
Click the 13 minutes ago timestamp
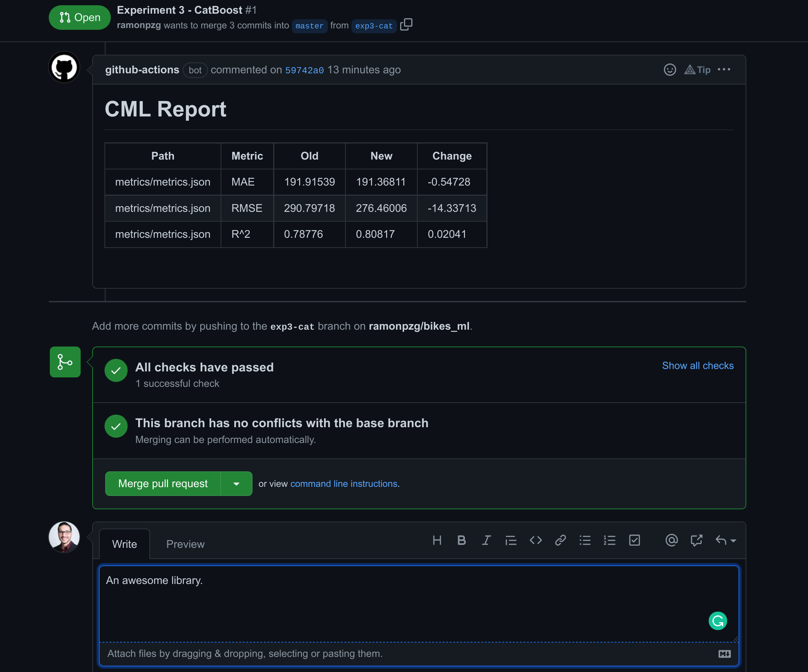click(x=364, y=70)
